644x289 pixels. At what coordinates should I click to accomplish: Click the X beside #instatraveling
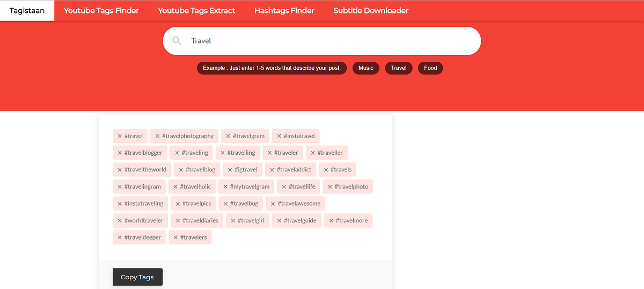(120, 204)
